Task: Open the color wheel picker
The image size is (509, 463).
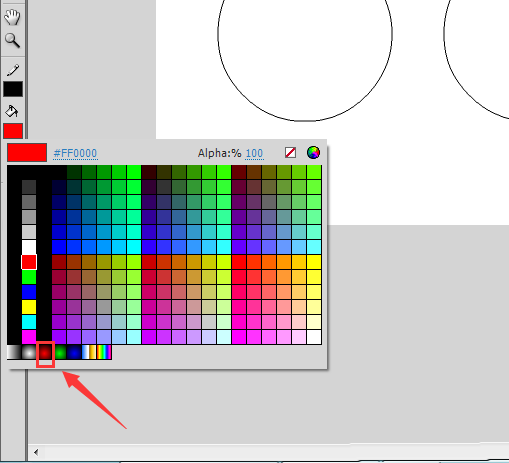Action: [x=313, y=153]
